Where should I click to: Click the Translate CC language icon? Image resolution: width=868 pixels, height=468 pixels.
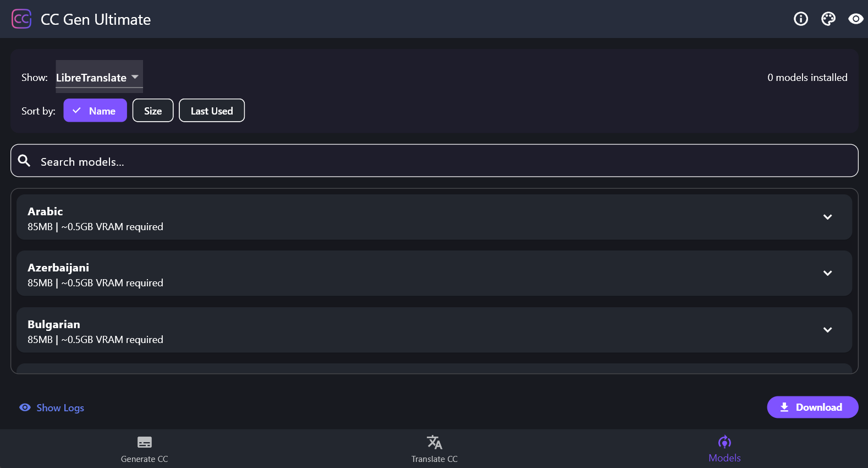[434, 442]
